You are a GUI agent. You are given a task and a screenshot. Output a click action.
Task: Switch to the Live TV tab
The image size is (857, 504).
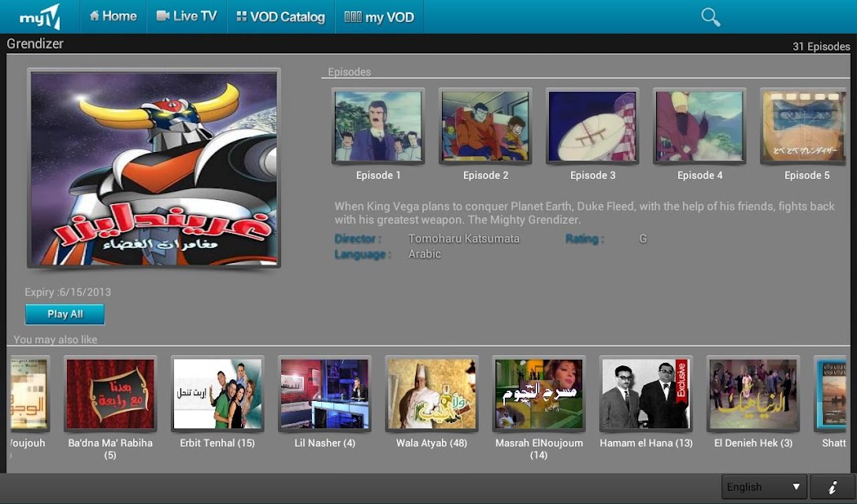(x=187, y=17)
